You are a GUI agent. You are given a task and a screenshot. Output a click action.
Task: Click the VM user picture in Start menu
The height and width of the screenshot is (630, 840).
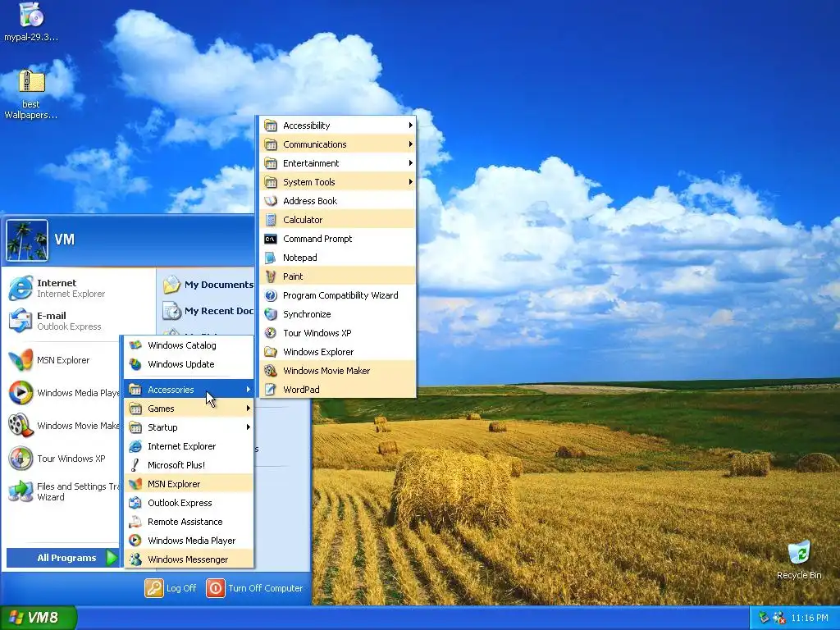(x=27, y=240)
